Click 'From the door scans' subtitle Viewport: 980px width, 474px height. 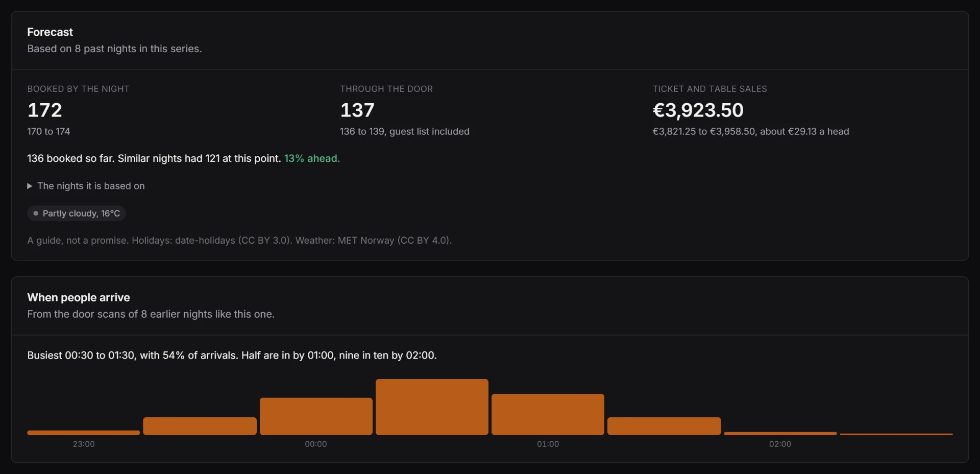pos(151,314)
